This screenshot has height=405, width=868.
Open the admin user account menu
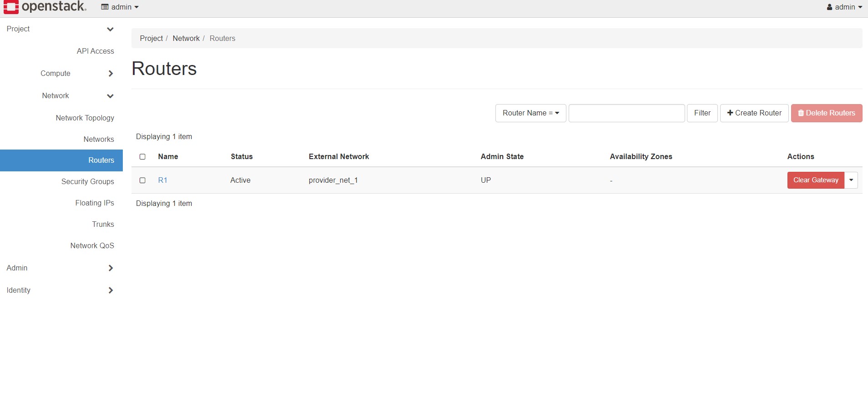click(x=844, y=7)
